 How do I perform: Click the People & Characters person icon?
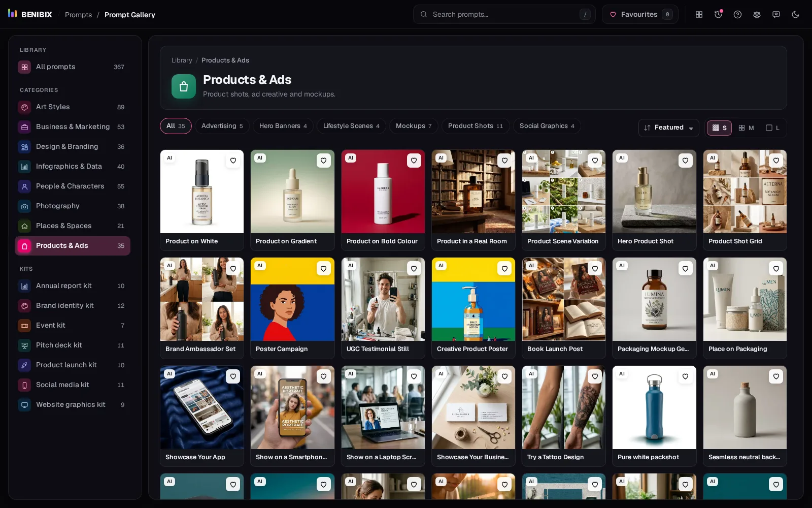(x=24, y=186)
